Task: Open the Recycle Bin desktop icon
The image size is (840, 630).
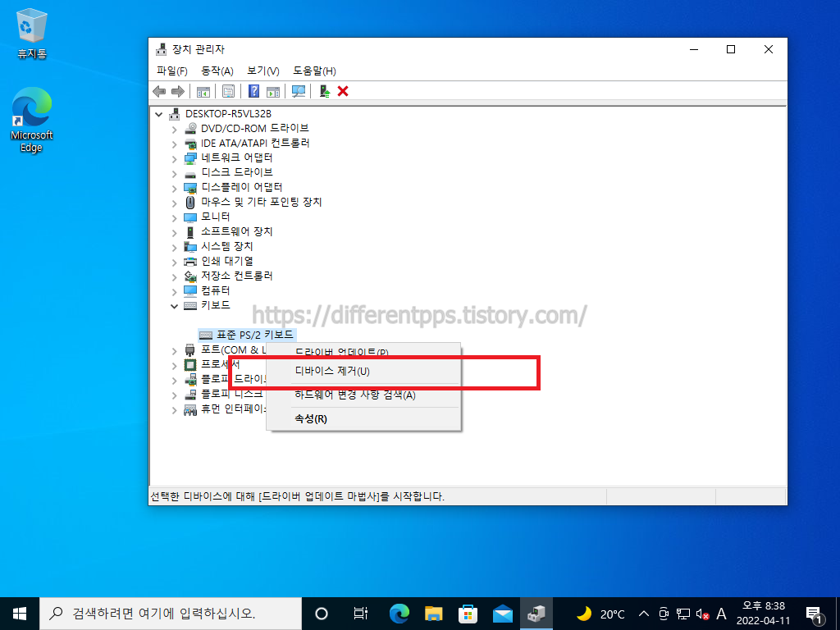Action: tap(32, 33)
